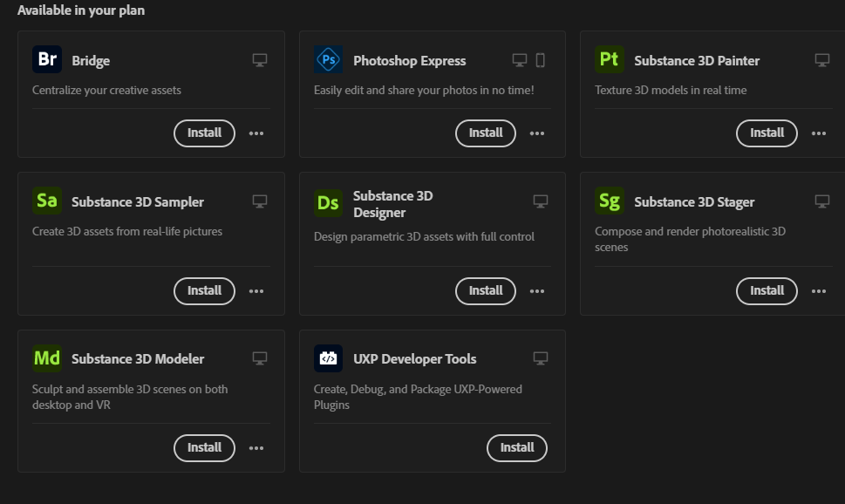Click "Create, Debug, and Package UXP-Powered Plugins" text
Screen dimensions: 845x504
pos(418,397)
